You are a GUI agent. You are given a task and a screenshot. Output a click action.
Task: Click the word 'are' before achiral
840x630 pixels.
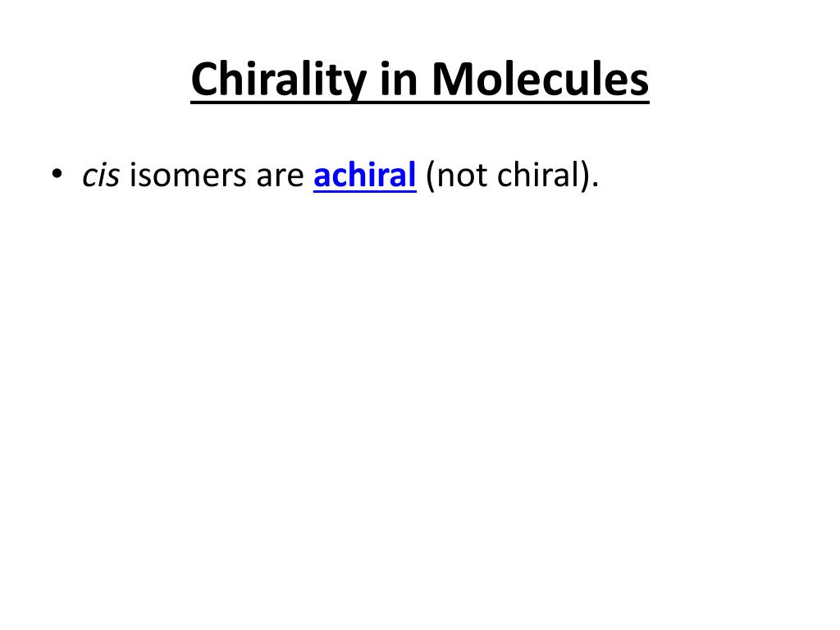click(281, 177)
